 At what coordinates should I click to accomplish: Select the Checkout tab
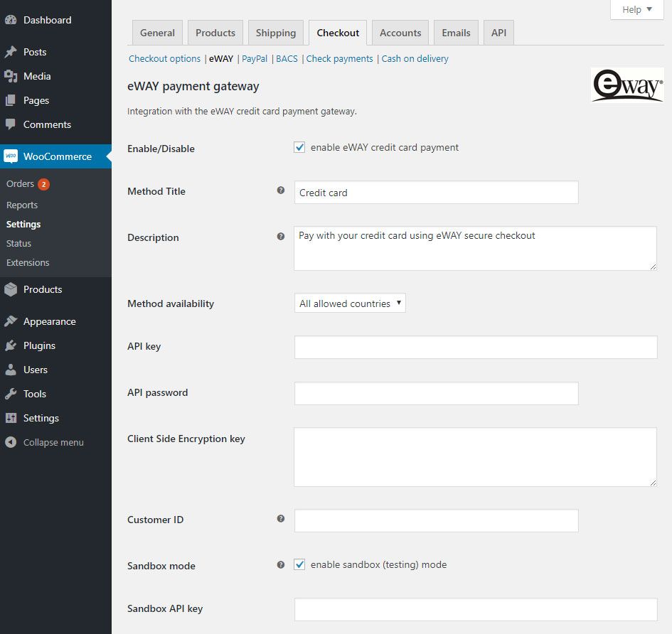[338, 33]
